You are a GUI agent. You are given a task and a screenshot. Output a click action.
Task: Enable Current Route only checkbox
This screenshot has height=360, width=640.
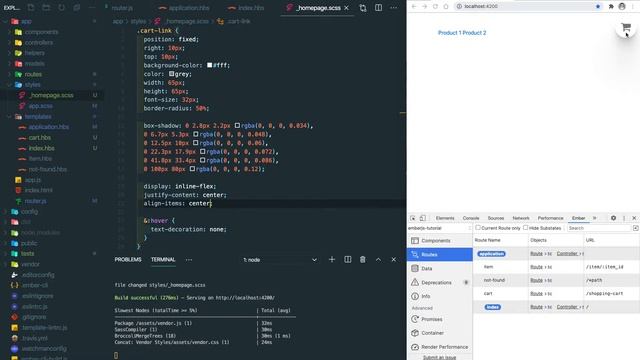pos(478,228)
